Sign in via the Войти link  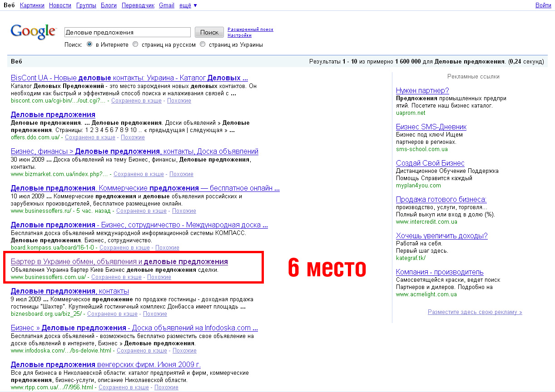(x=543, y=5)
